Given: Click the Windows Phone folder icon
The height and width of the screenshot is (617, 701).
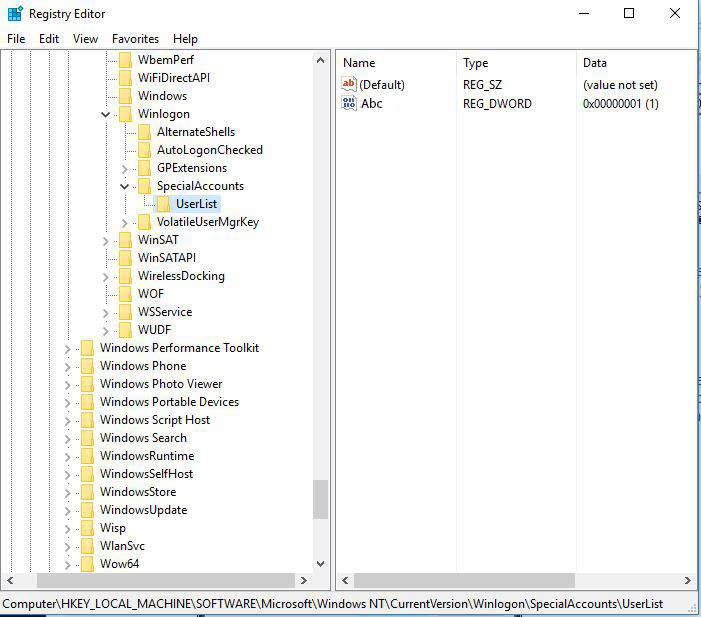Looking at the screenshot, I should [x=88, y=366].
